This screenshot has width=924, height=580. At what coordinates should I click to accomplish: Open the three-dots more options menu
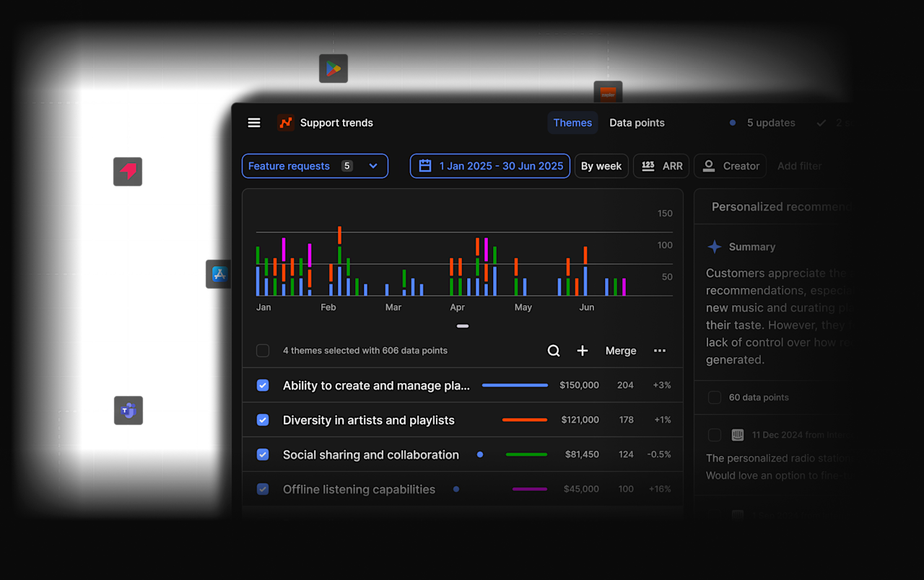[x=659, y=351]
